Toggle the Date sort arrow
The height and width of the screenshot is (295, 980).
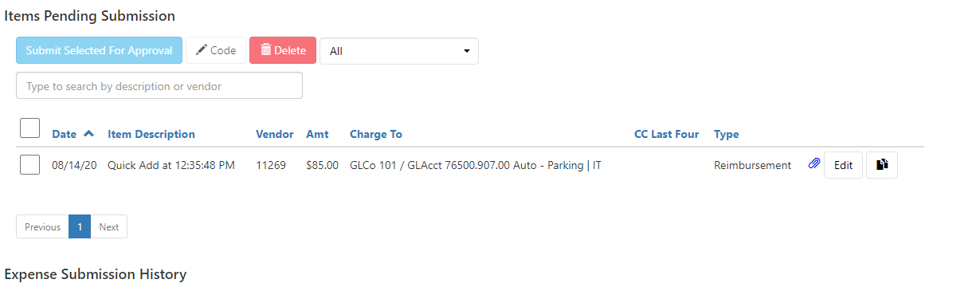88,133
